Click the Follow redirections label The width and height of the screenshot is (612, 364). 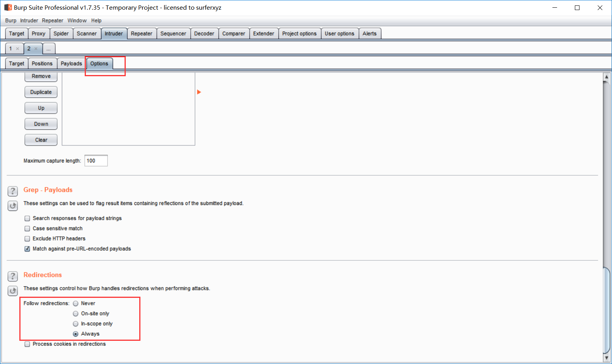pyautogui.click(x=46, y=304)
